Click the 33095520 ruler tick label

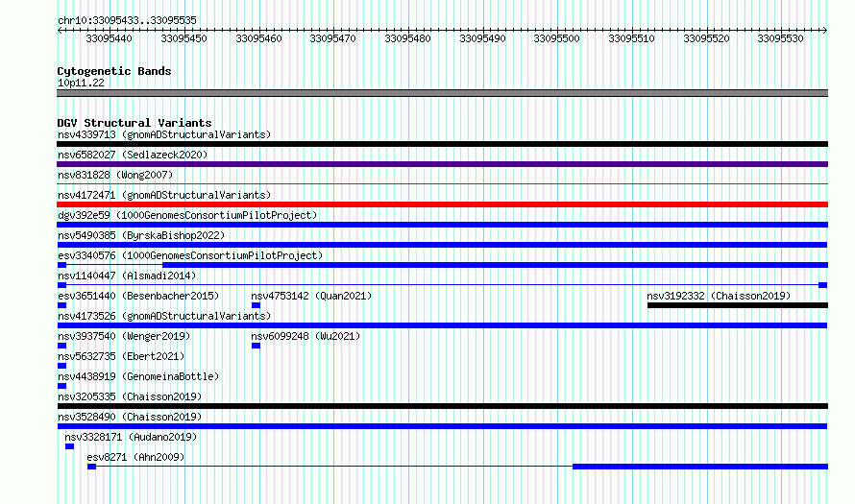pyautogui.click(x=706, y=38)
